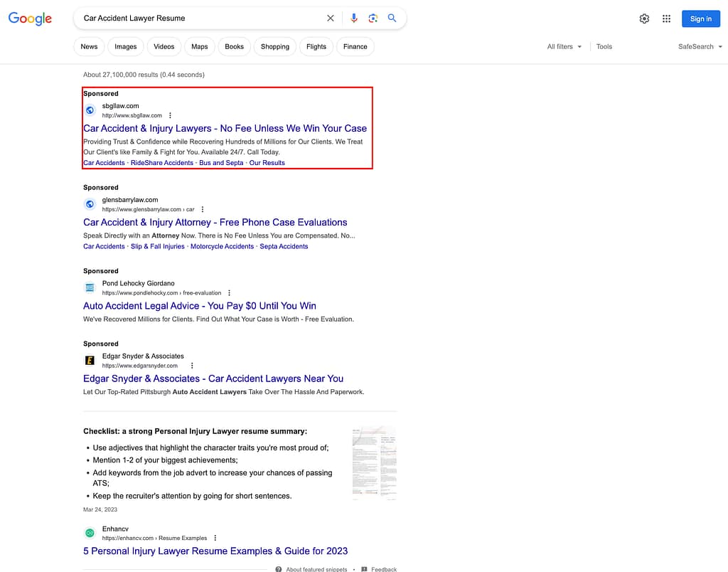Click the Feedback link text

click(x=384, y=569)
